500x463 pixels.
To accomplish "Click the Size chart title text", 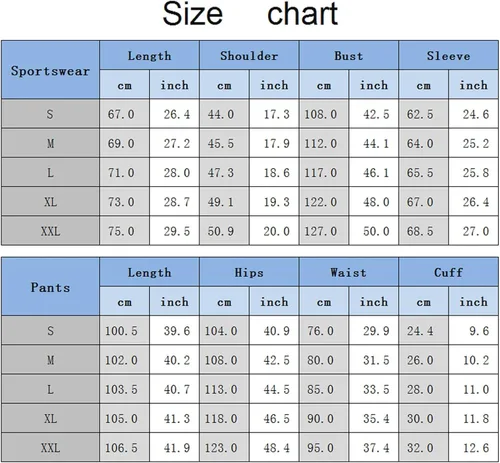I will click(x=250, y=14).
